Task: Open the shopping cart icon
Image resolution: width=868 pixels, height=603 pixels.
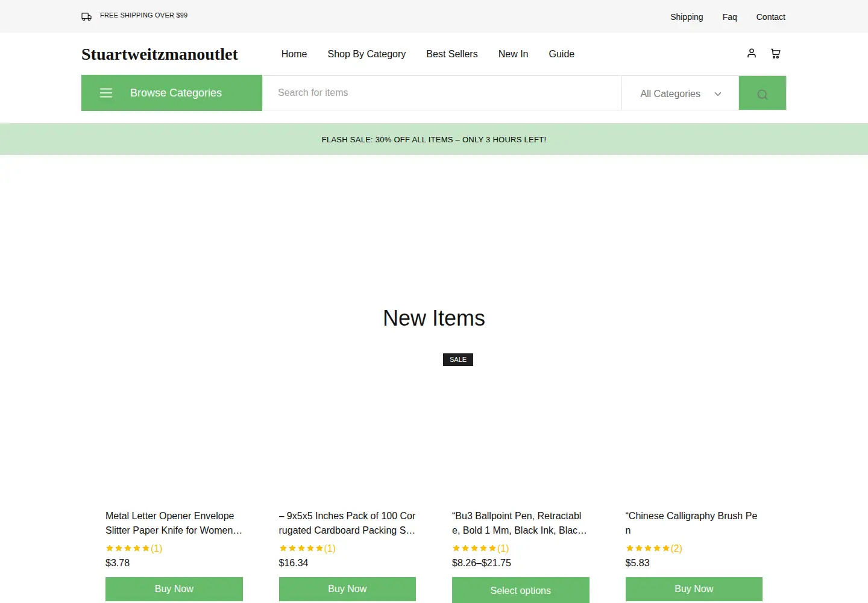Action: point(776,54)
